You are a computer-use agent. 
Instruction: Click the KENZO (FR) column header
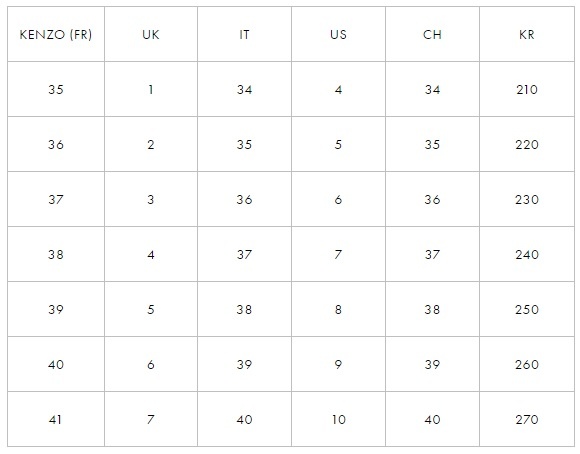pos(56,34)
